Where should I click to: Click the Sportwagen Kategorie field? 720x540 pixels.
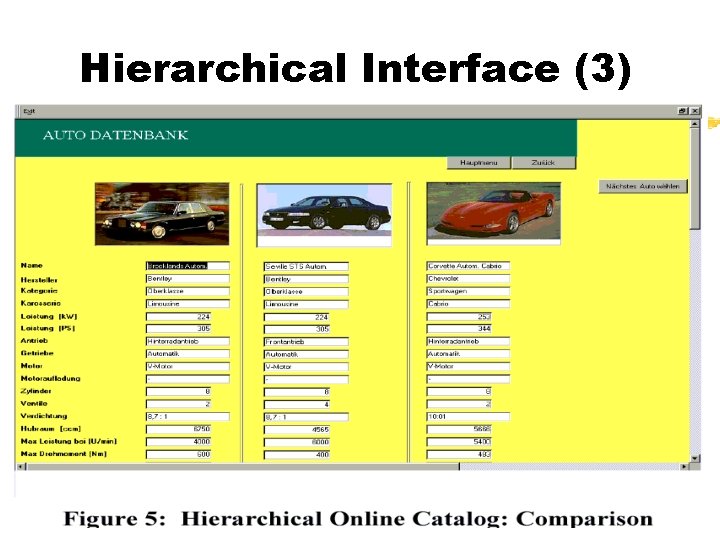pos(468,291)
